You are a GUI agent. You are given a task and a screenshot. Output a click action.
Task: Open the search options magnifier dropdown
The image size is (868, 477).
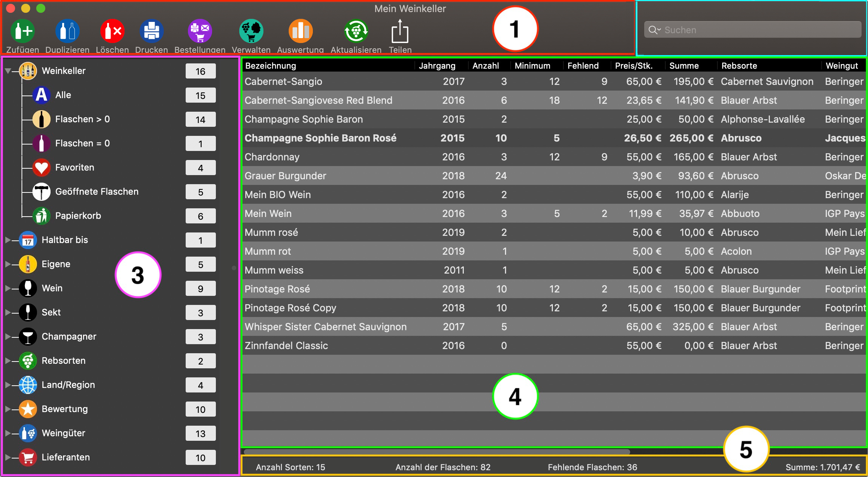[x=655, y=30]
